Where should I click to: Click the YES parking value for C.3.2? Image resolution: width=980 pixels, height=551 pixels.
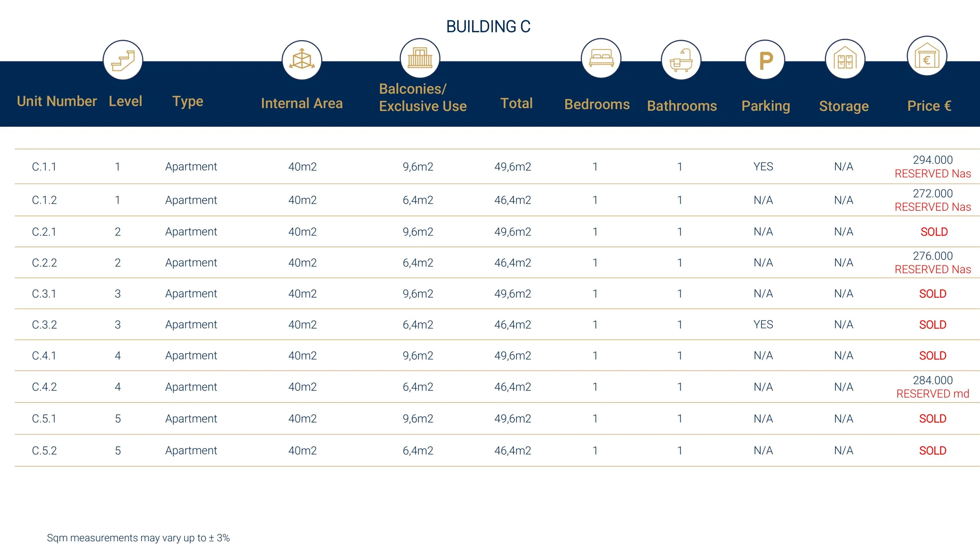(x=763, y=324)
